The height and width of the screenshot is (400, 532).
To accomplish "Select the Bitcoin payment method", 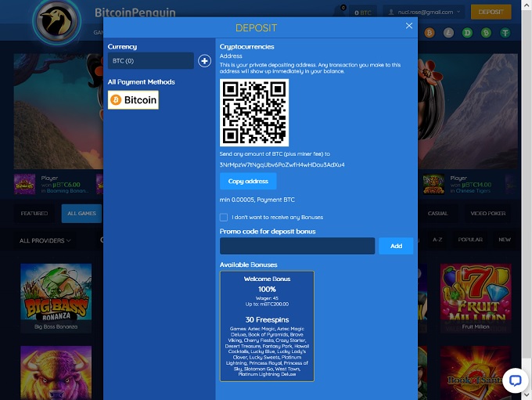I will point(133,100).
